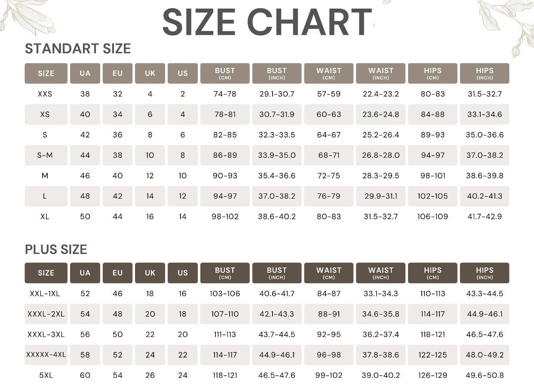Click the SIZE CHART title
Image resolution: width=534 pixels, height=392 pixels.
pos(267,22)
